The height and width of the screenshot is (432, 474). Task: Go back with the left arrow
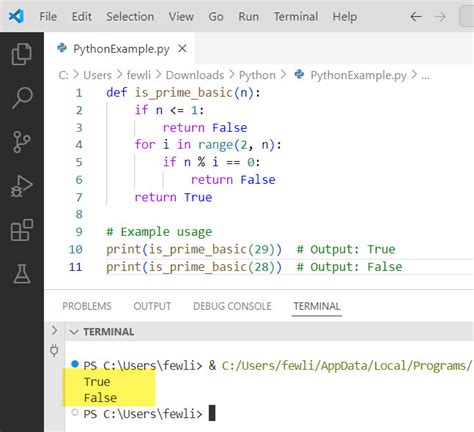click(416, 16)
